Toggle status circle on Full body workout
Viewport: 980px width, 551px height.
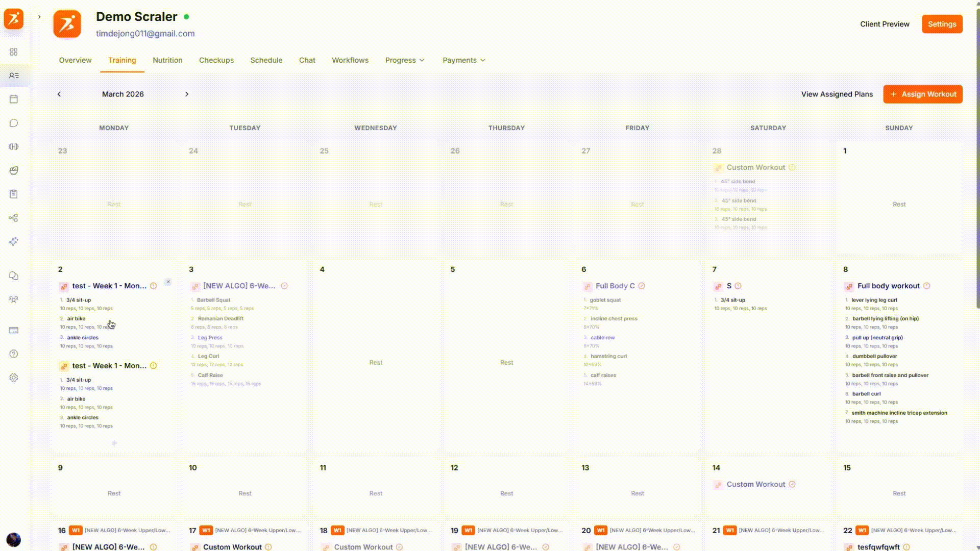926,286
